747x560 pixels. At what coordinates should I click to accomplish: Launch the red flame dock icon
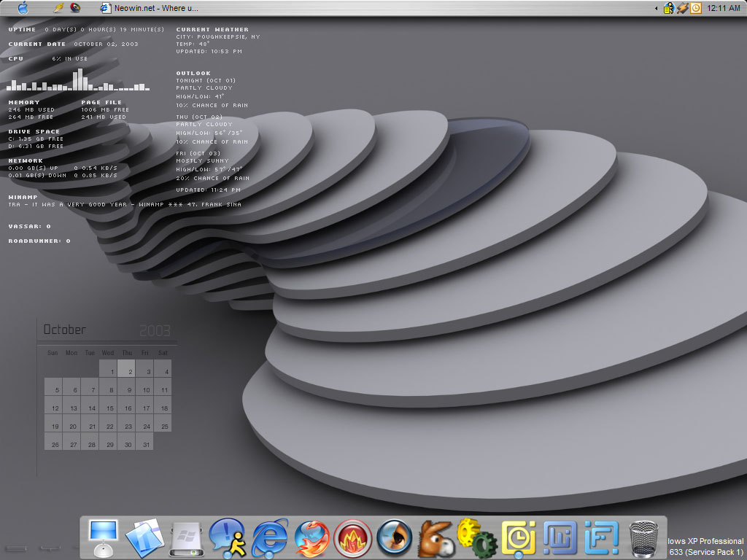(353, 540)
